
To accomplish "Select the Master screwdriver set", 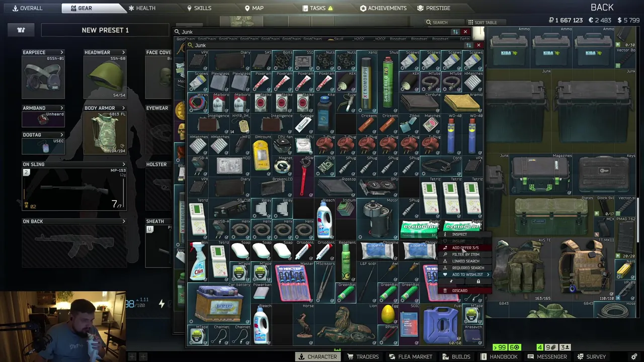I will point(293,282).
